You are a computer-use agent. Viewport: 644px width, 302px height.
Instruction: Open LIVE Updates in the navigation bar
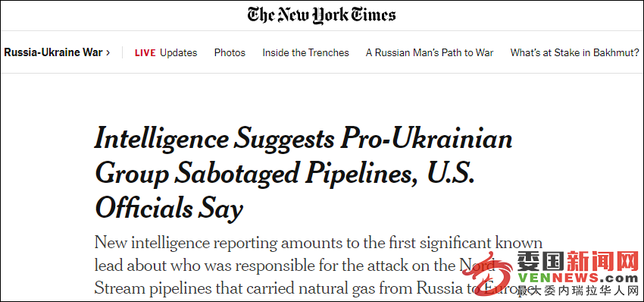166,52
